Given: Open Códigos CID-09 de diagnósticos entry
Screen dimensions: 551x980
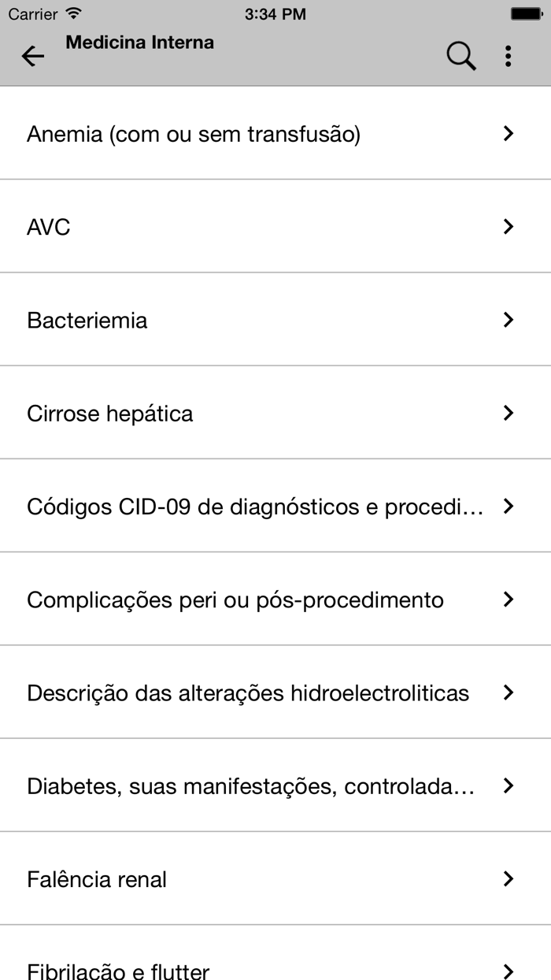Looking at the screenshot, I should coord(275,506).
